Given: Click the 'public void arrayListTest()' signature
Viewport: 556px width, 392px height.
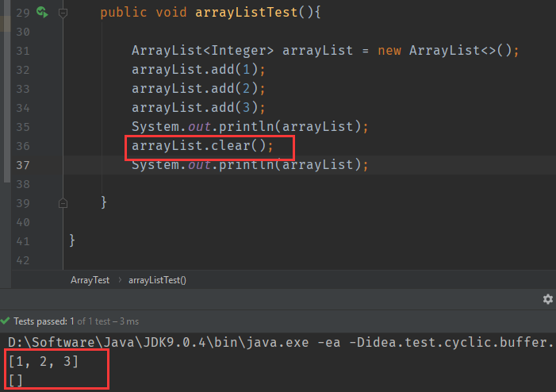Looking at the screenshot, I should (x=211, y=13).
